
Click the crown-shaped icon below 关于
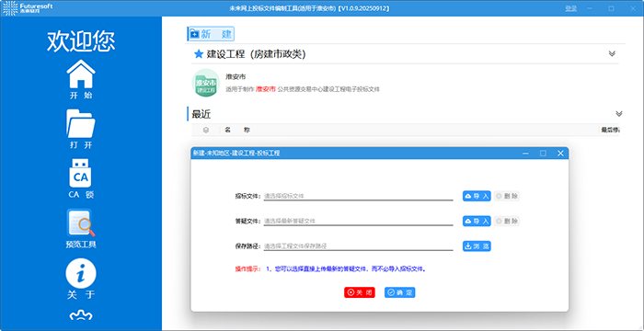tap(81, 315)
